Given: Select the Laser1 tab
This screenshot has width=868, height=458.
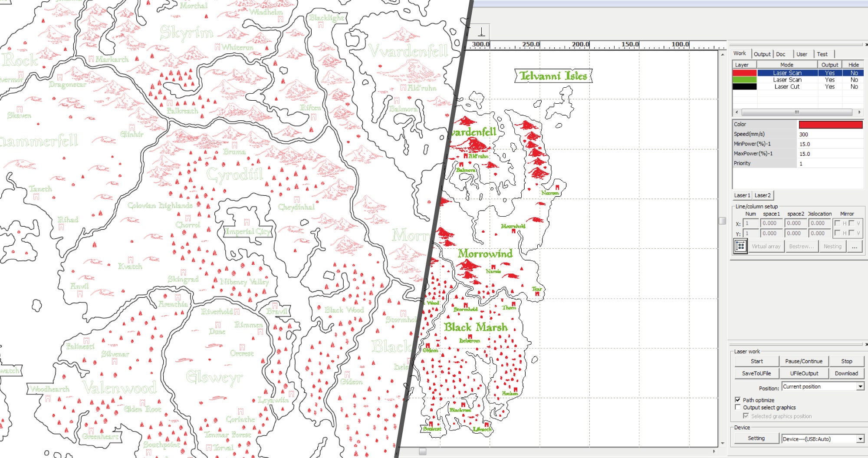Looking at the screenshot, I should point(742,195).
